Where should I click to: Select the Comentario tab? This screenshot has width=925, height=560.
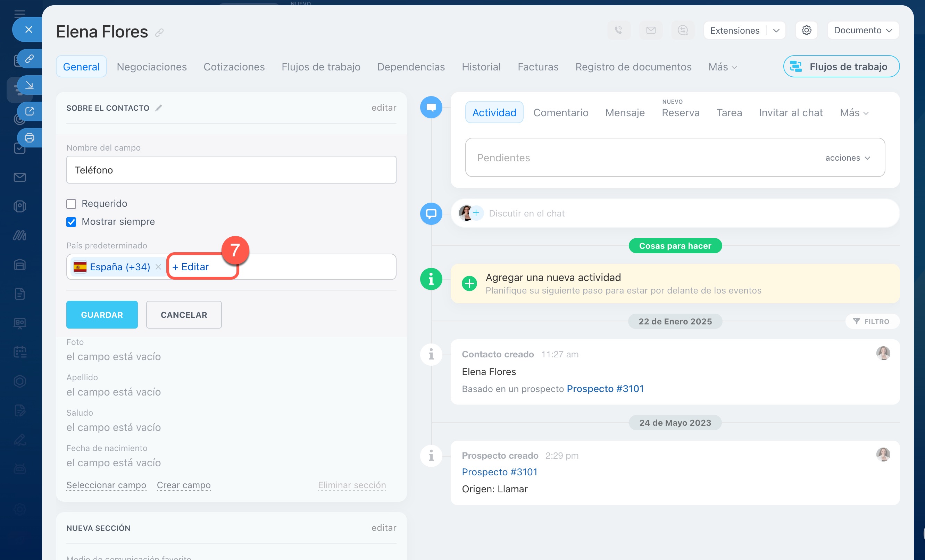tap(560, 112)
